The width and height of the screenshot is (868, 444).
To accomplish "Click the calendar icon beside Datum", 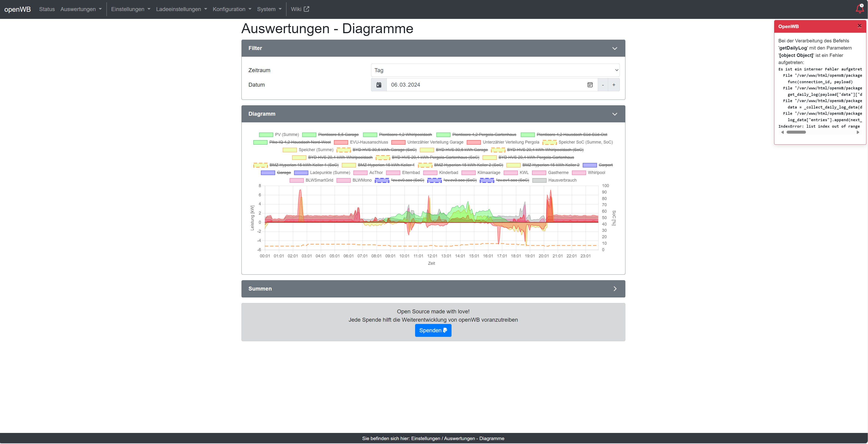I will click(x=379, y=85).
